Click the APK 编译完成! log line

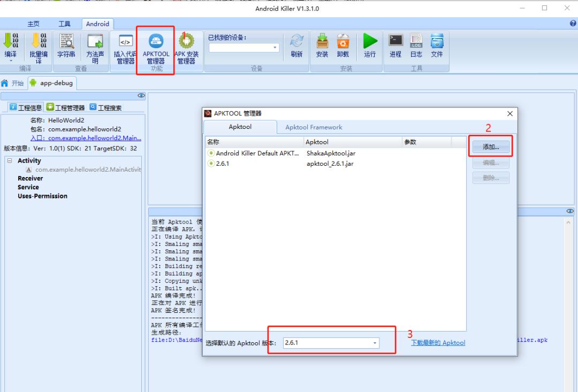click(173, 296)
